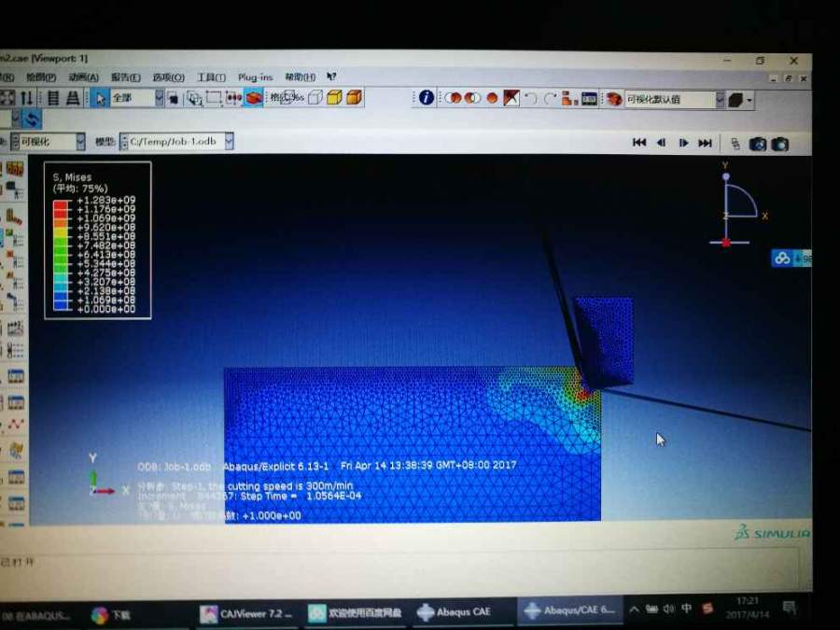Toggle the parallel projection icon
The width and height of the screenshot is (840, 630).
[53, 99]
